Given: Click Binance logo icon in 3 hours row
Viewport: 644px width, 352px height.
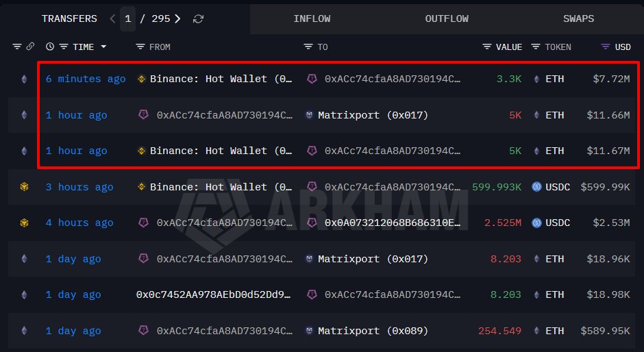Looking at the screenshot, I should point(142,187).
